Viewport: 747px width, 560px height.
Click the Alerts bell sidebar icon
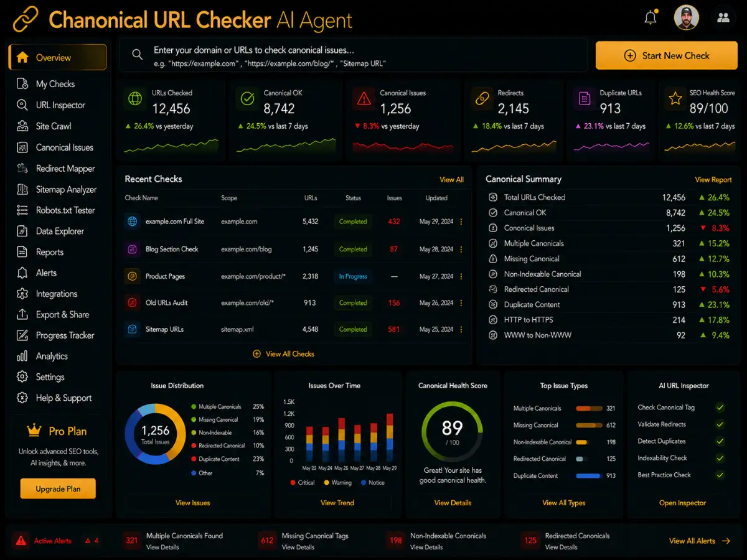[x=22, y=273]
